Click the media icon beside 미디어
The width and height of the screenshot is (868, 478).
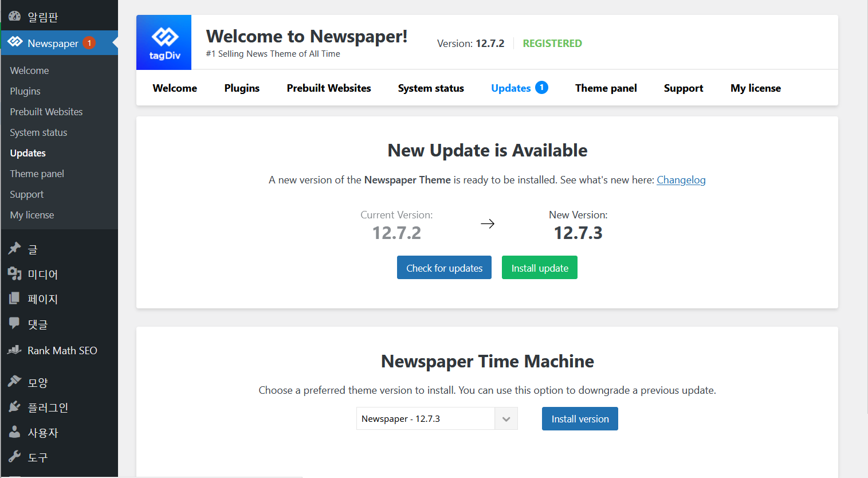15,273
